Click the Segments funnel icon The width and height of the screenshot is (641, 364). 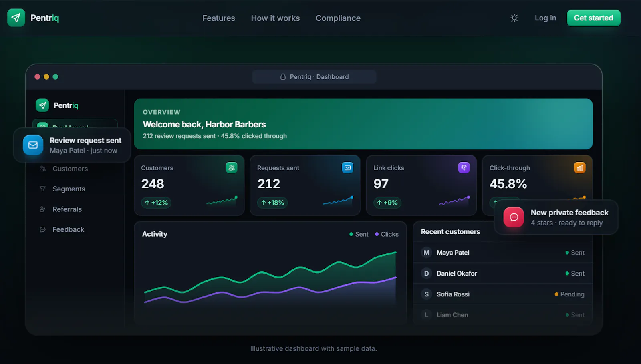[42, 189]
